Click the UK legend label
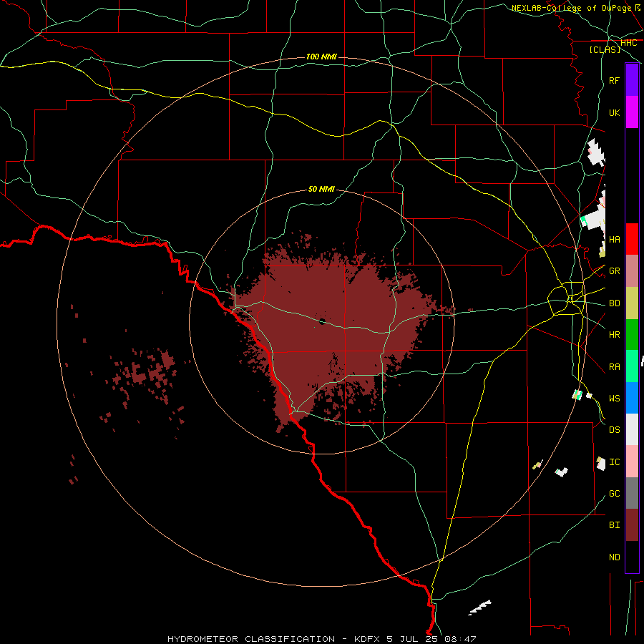 (x=614, y=112)
